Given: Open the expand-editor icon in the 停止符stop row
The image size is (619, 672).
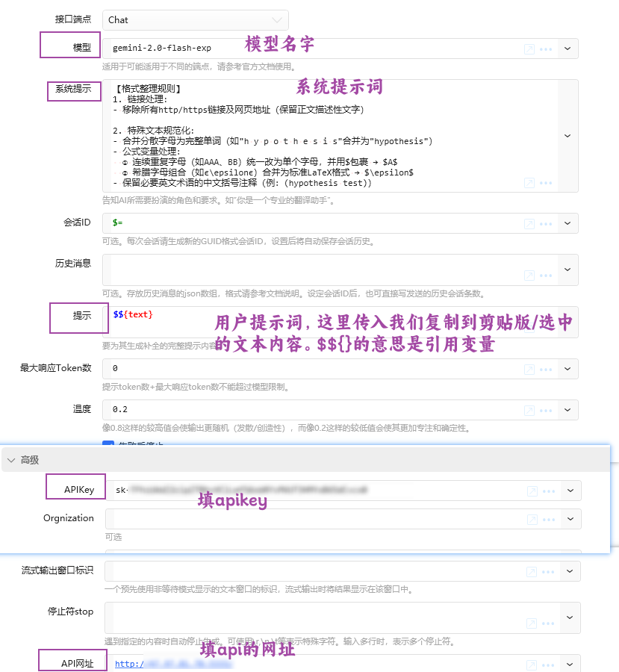Looking at the screenshot, I should pyautogui.click(x=532, y=623).
